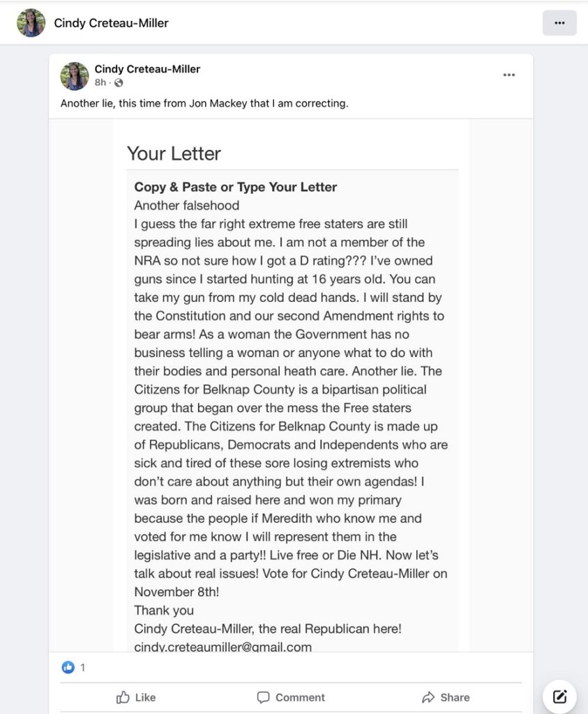The height and width of the screenshot is (714, 588).
Task: Open the 8h post timestamp
Action: point(100,82)
